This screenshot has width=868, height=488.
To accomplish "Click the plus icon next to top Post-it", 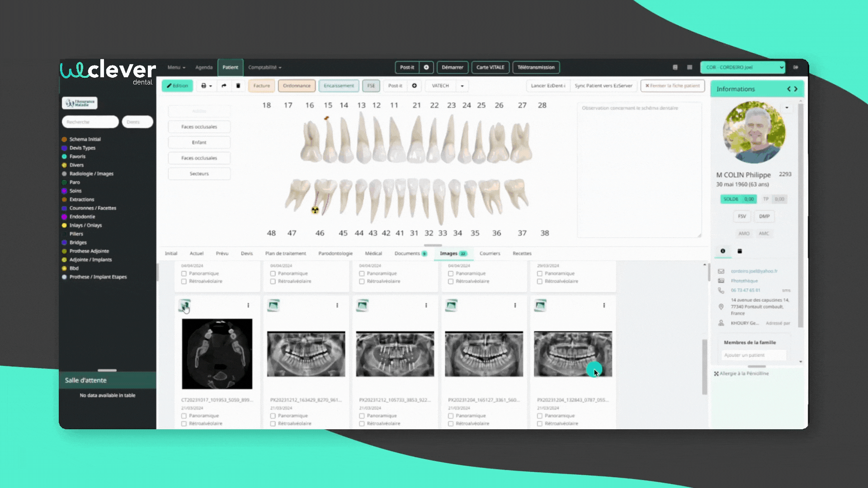I will click(426, 67).
